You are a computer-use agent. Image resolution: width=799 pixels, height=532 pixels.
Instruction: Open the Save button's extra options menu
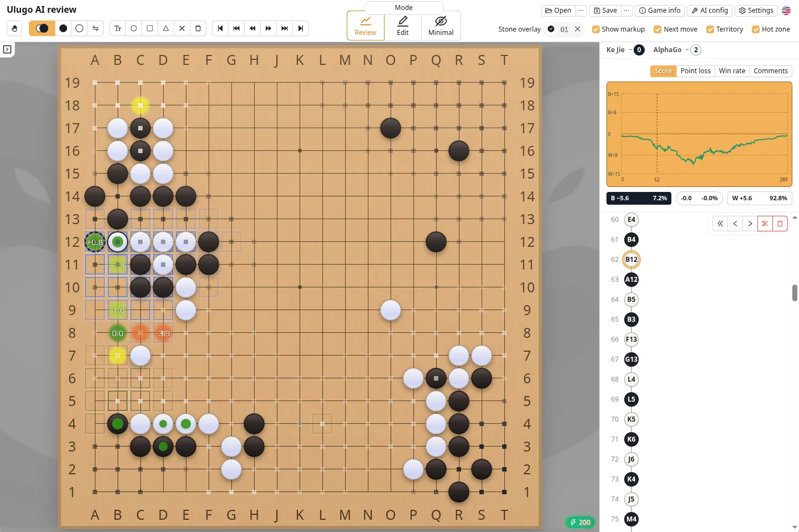(626, 11)
